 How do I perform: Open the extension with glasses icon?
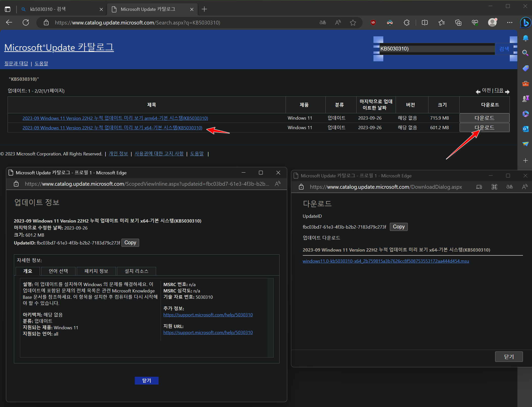[x=390, y=23]
